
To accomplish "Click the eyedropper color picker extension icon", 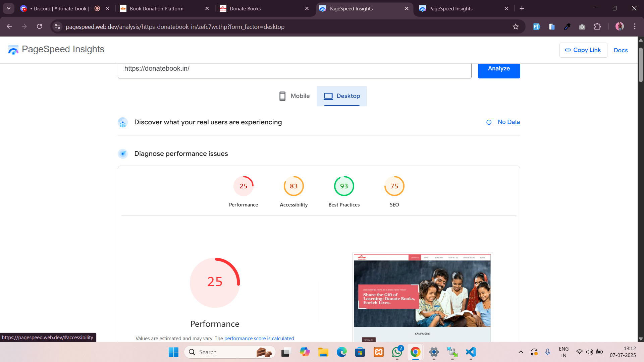I will click(567, 27).
